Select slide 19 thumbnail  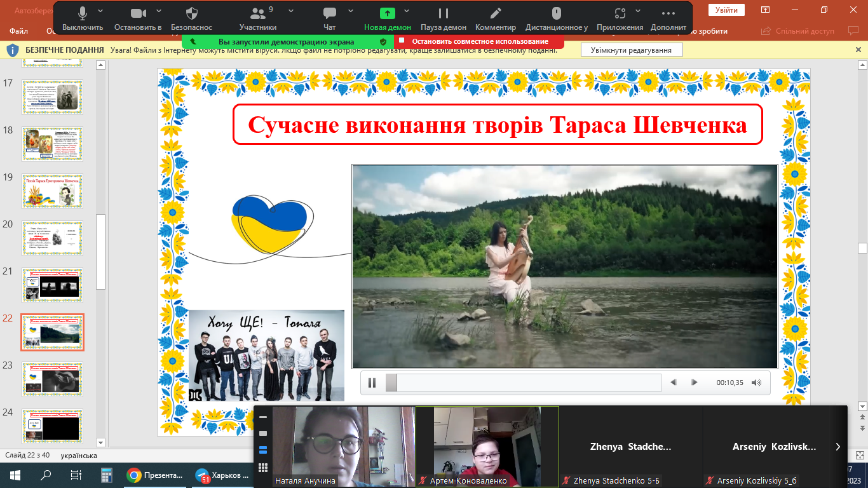pos(52,191)
